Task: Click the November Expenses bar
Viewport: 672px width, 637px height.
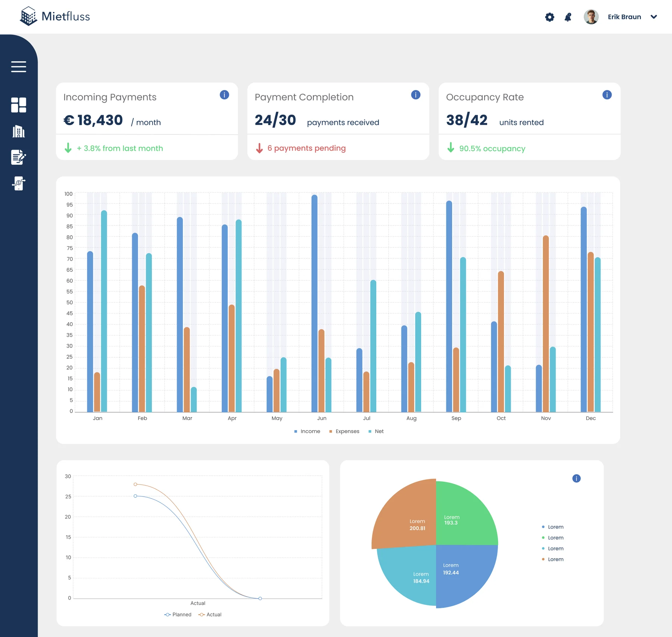Action: click(x=546, y=324)
